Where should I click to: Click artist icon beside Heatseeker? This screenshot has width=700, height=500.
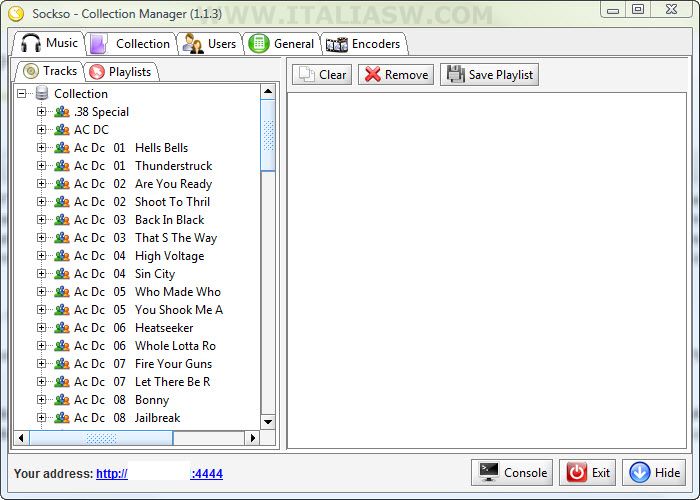62,328
